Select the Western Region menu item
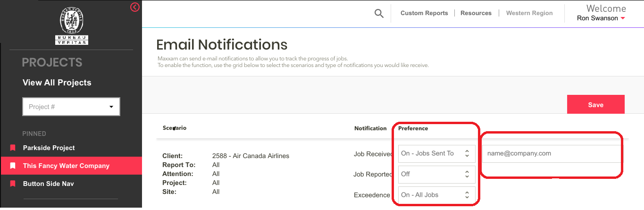 click(x=529, y=13)
